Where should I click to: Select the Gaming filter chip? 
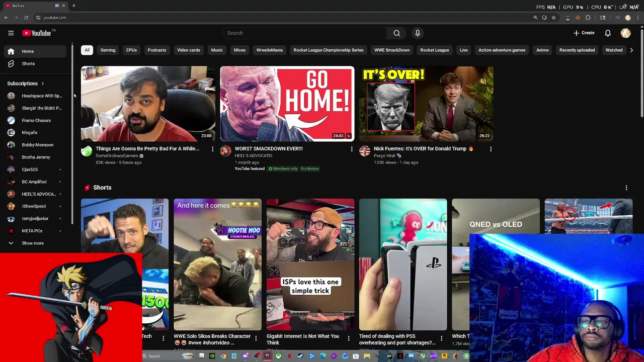click(108, 50)
